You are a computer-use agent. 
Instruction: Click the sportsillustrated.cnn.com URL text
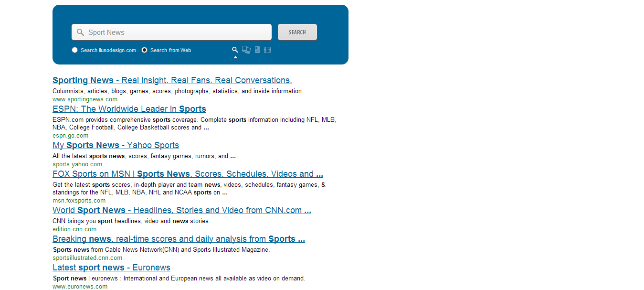coord(87,258)
